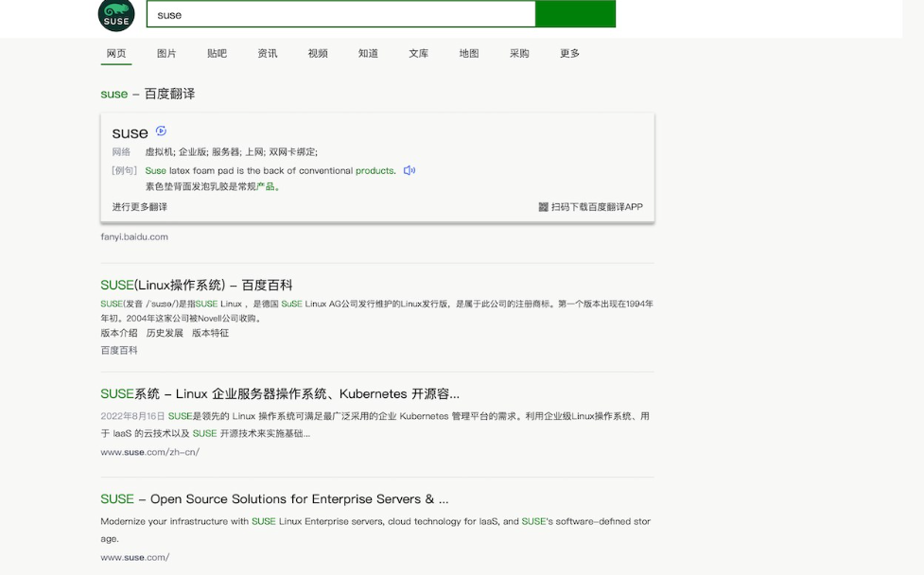Click the [例句] label
924x575 pixels.
pos(124,170)
